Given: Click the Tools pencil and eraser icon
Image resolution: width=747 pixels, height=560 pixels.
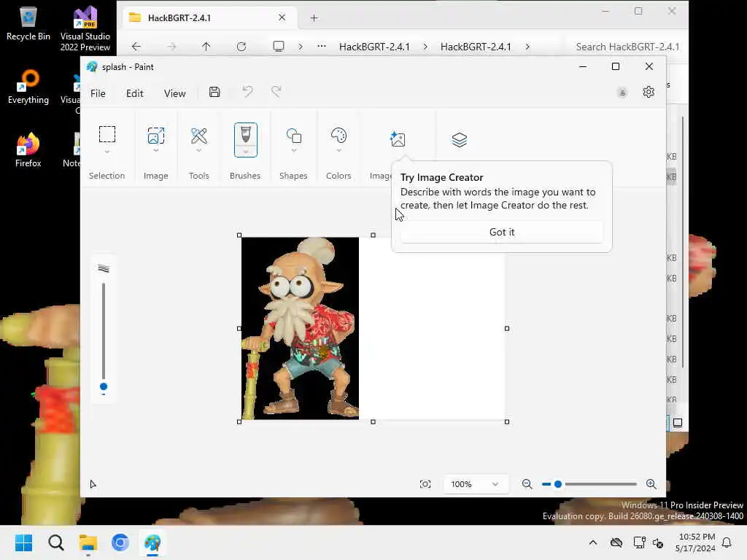Looking at the screenshot, I should point(198,136).
